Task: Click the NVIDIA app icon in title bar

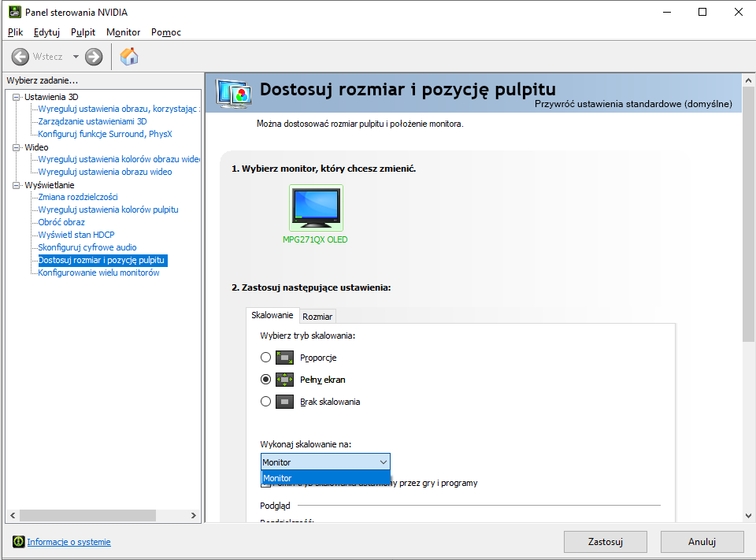Action: pos(15,12)
